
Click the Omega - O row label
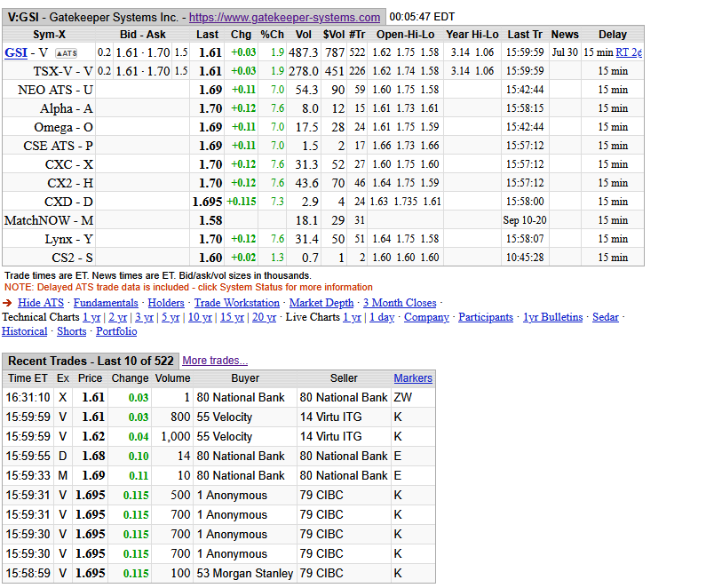coord(63,127)
